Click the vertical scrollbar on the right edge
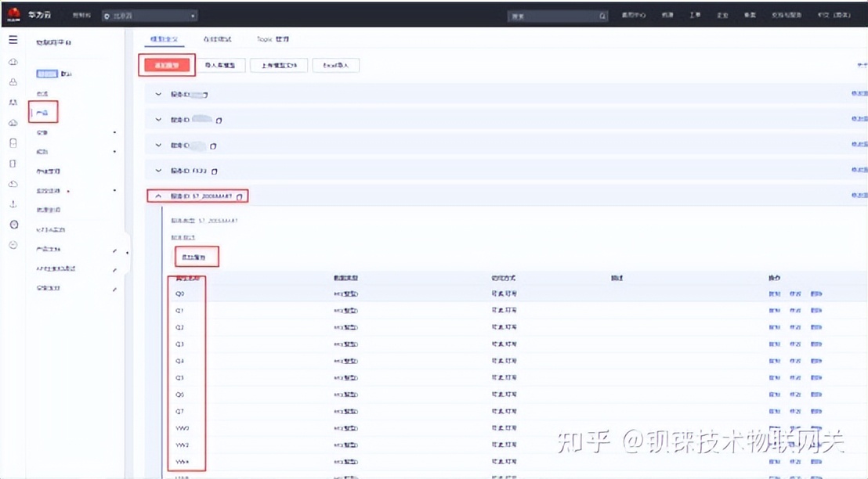This screenshot has width=868, height=479. pos(864,235)
